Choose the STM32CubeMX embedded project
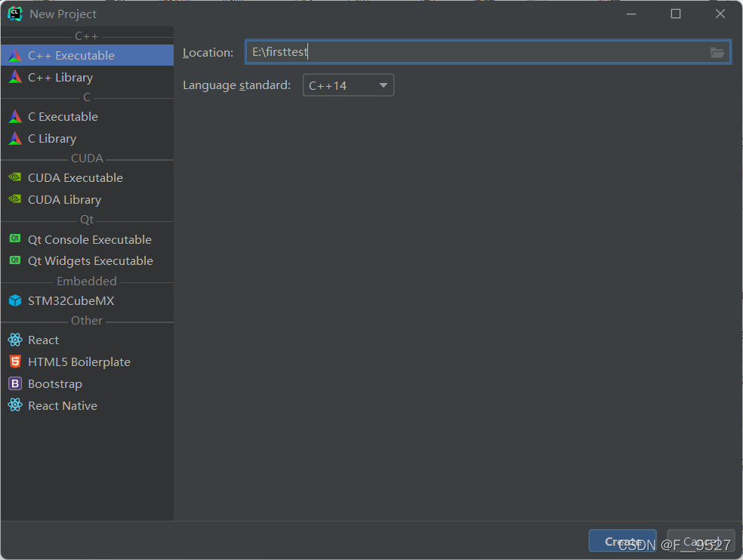Screen dimensions: 743x560 (x=87, y=301)
